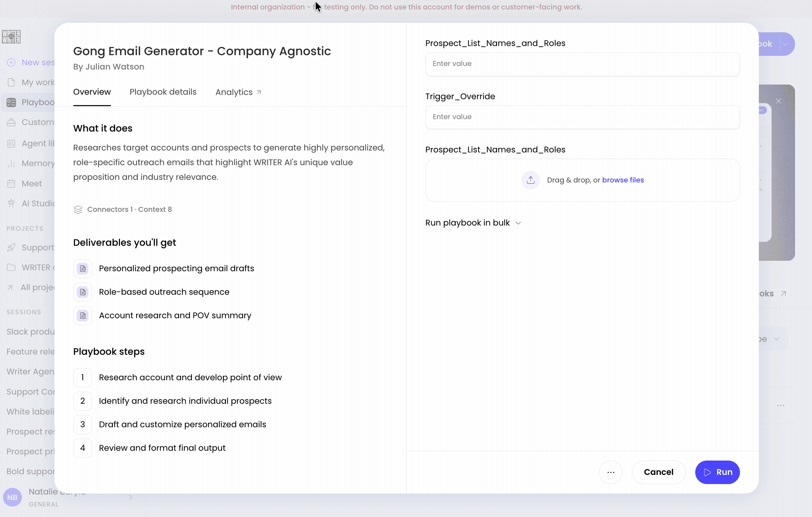Open the 'Slack produ...' session
The image size is (812, 517).
(30, 332)
